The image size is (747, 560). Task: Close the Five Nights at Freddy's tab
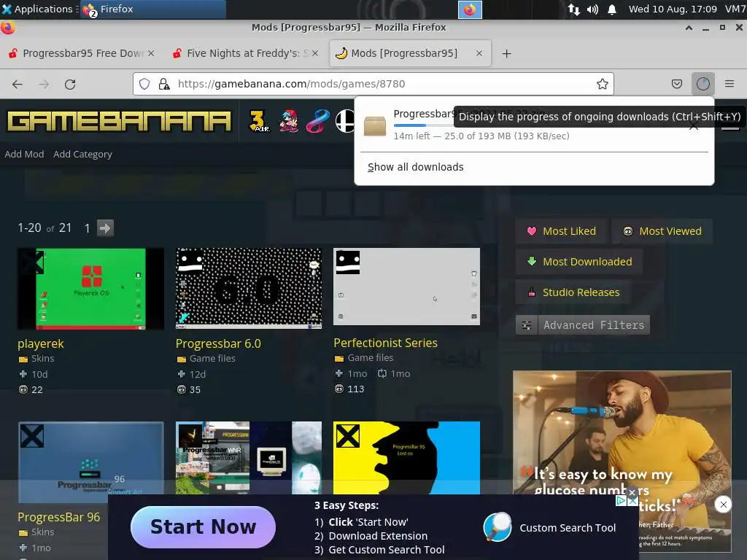coord(315,53)
